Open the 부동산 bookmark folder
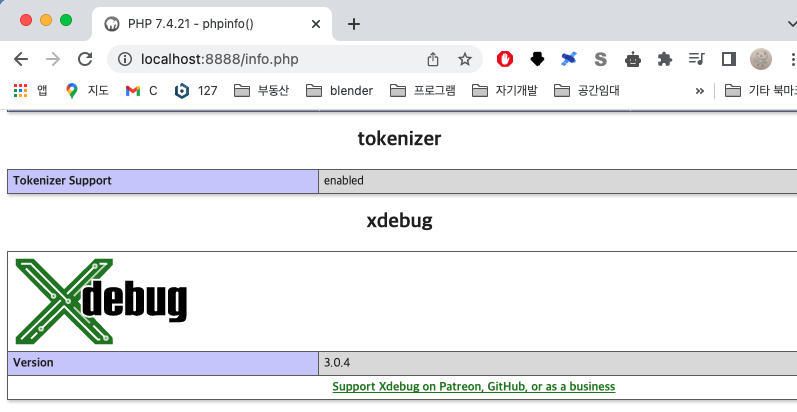Image resolution: width=797 pixels, height=412 pixels. [x=261, y=90]
